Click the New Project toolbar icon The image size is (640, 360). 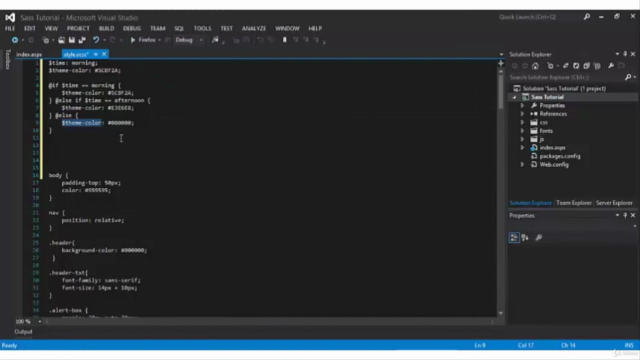[x=46, y=40]
